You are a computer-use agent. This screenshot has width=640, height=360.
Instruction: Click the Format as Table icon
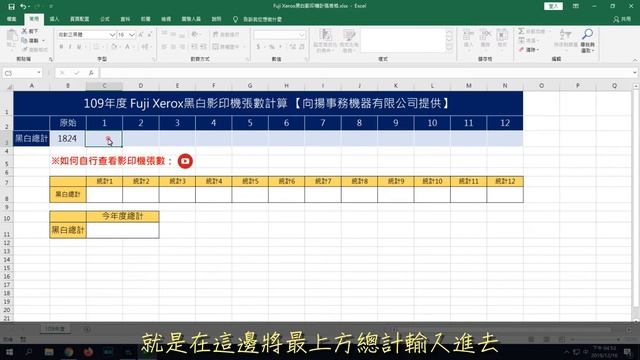click(349, 36)
